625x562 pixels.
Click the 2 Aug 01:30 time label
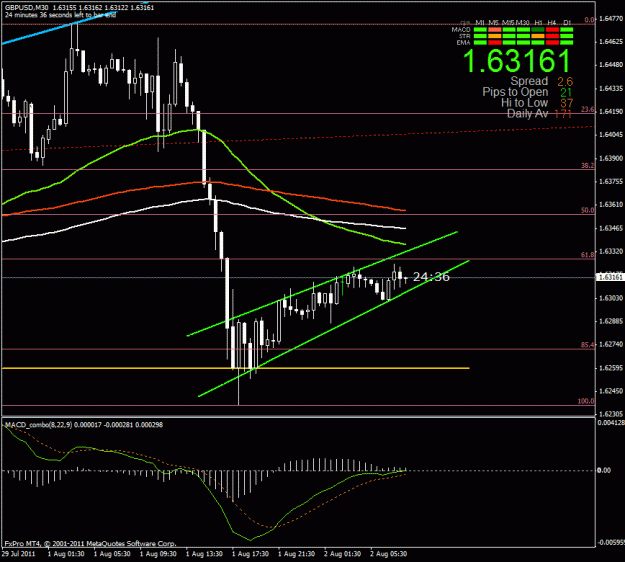343,554
